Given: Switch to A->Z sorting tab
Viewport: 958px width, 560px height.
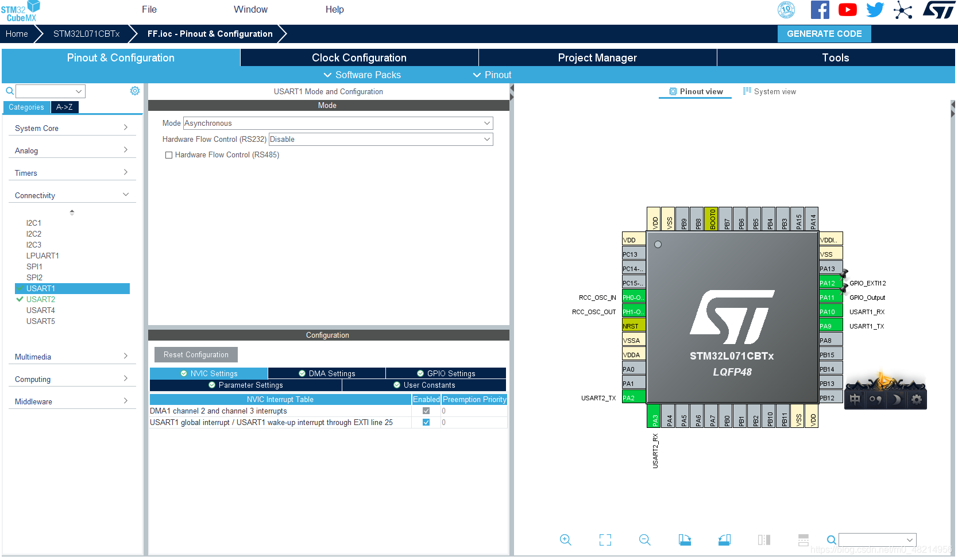Looking at the screenshot, I should pos(64,107).
